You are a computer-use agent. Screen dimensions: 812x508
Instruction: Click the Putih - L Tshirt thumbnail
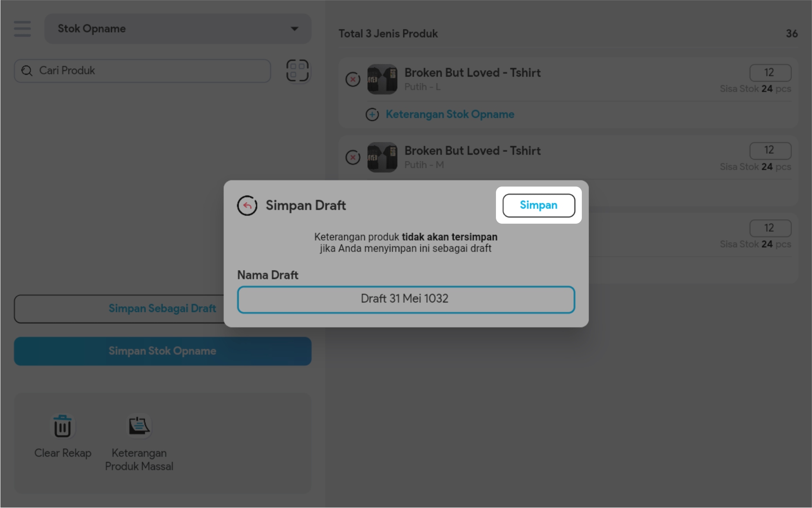click(382, 79)
